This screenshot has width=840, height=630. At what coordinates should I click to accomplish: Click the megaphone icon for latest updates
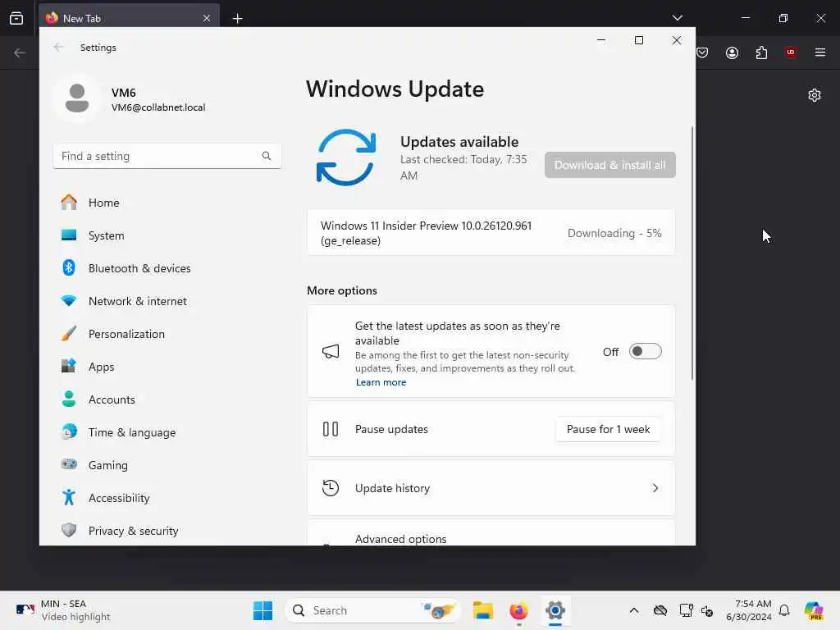pos(331,351)
